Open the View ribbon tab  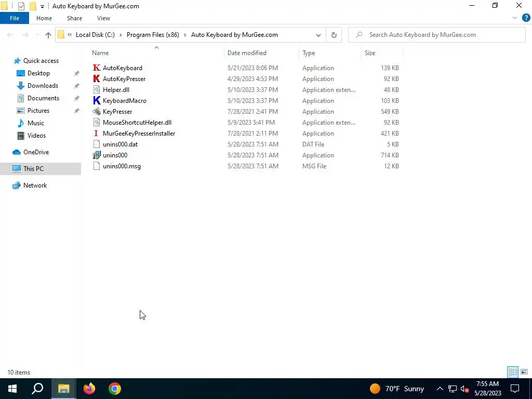coord(103,18)
